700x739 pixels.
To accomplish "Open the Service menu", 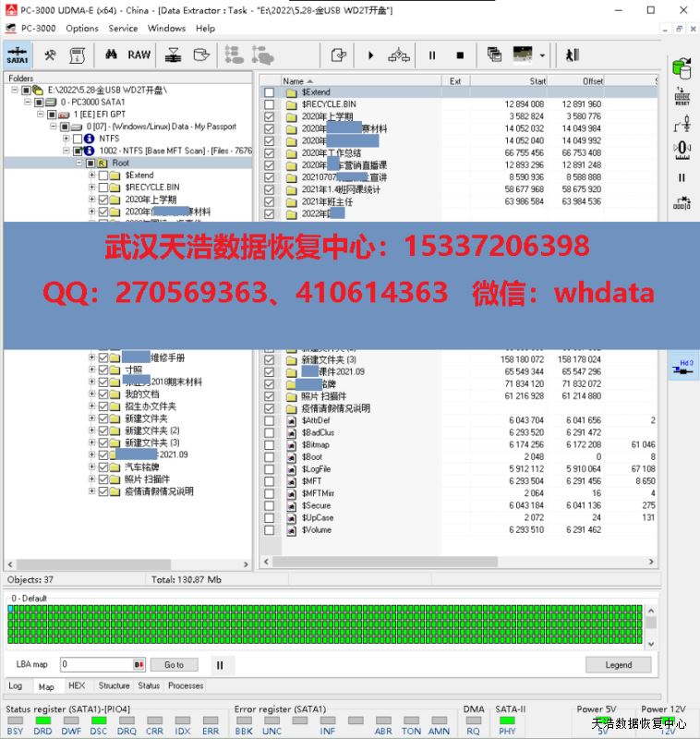I will tap(123, 29).
